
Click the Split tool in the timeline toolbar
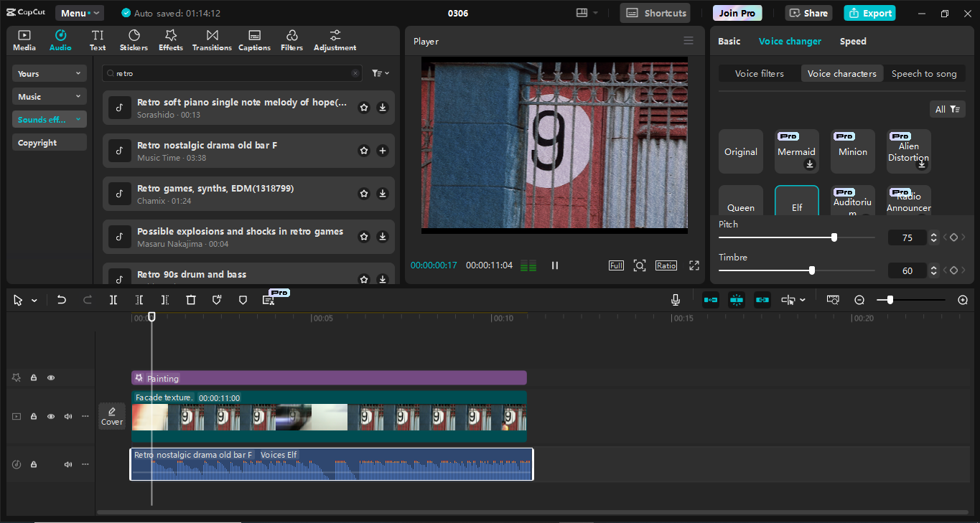[113, 300]
